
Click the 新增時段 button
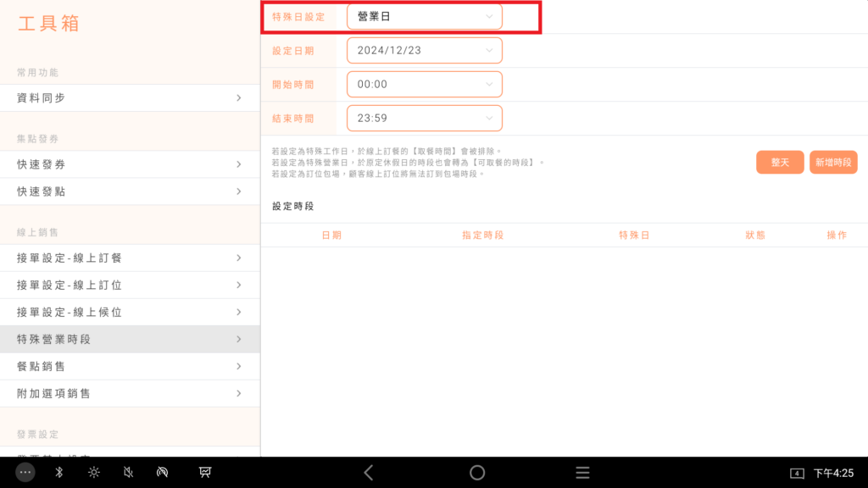pos(833,163)
